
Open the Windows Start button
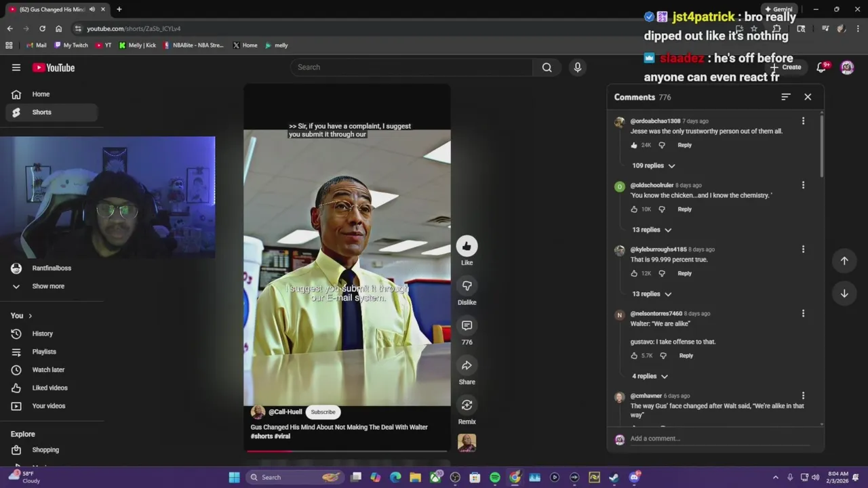234,477
